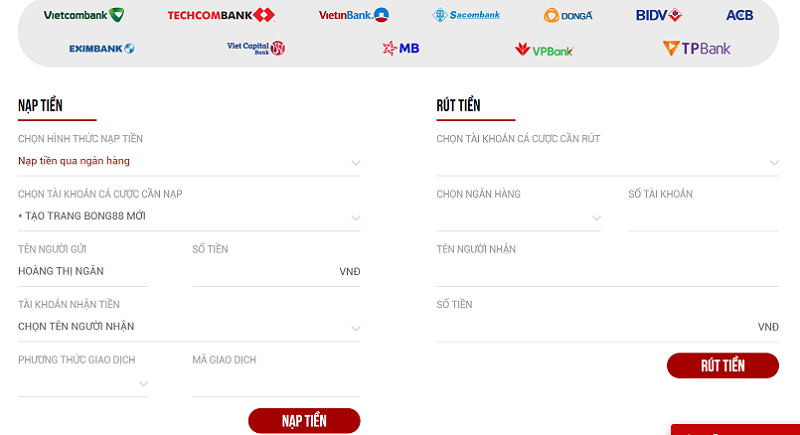Expand the transaction method dropdown
Screen dimensions: 800x435
pyautogui.click(x=83, y=383)
